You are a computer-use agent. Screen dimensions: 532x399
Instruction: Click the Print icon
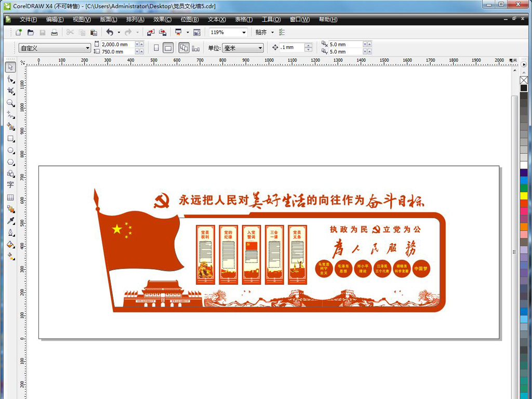[54, 32]
